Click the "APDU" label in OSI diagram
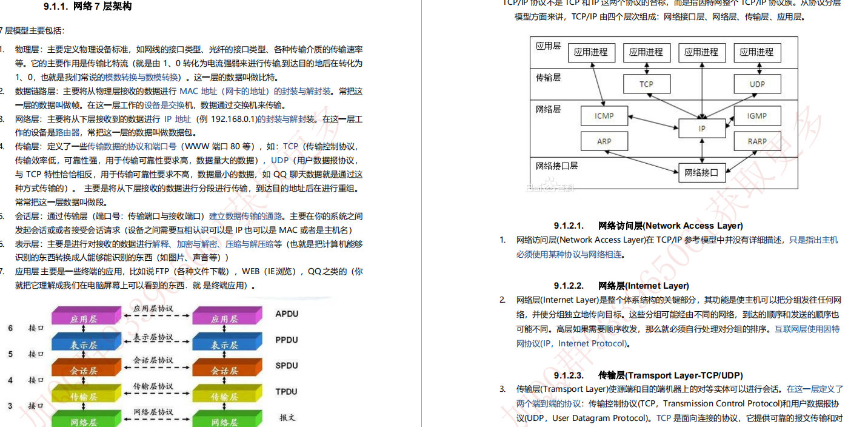Screen dimensions: 868x427 click(287, 314)
